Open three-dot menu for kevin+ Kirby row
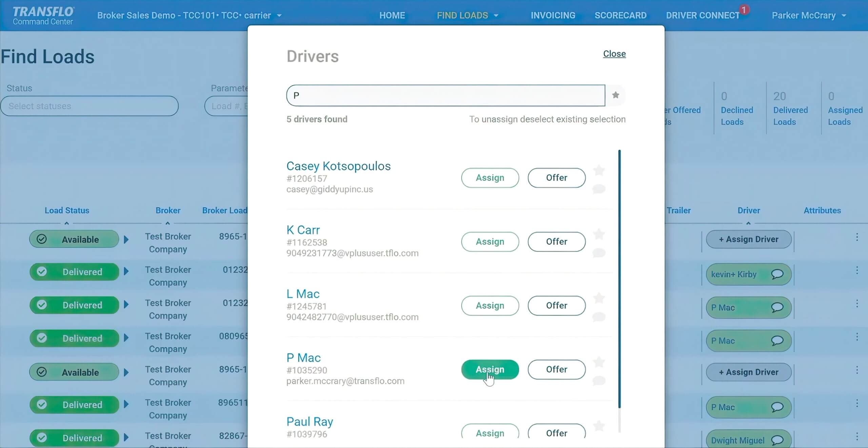This screenshot has height=448, width=868. click(857, 270)
